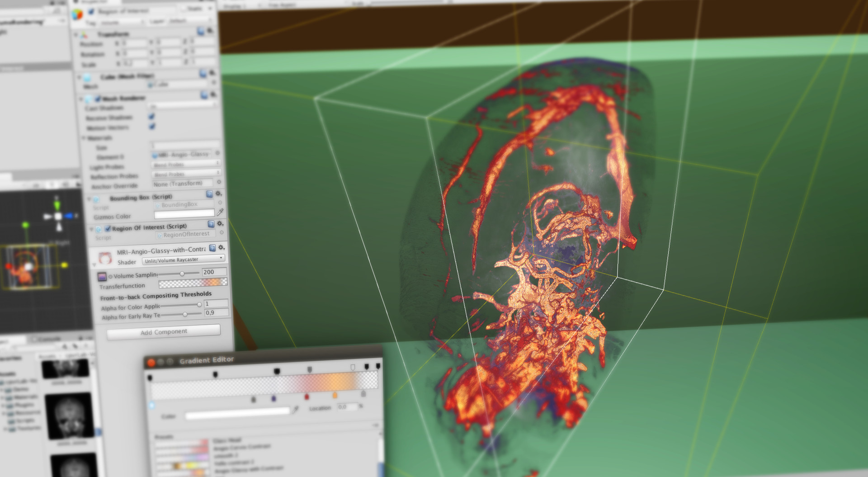
Task: Open the Light Probes Blend Probes dropdown
Action: [x=186, y=165]
